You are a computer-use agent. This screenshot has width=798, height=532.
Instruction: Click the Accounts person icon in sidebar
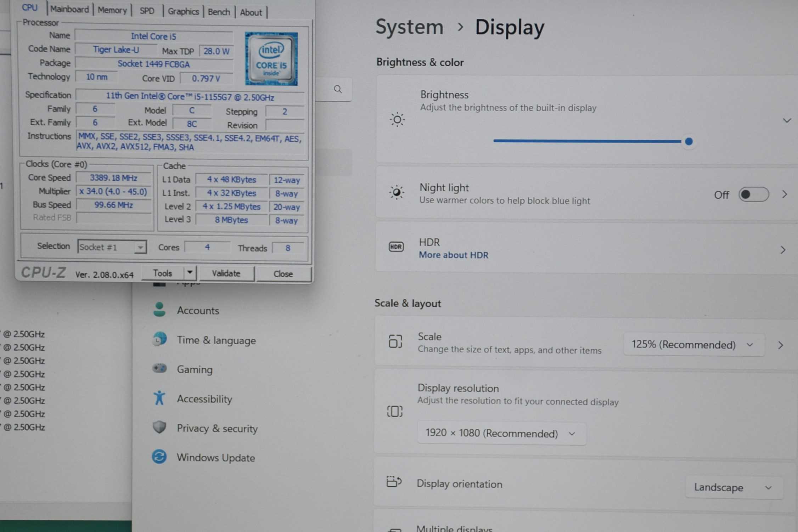pyautogui.click(x=159, y=310)
